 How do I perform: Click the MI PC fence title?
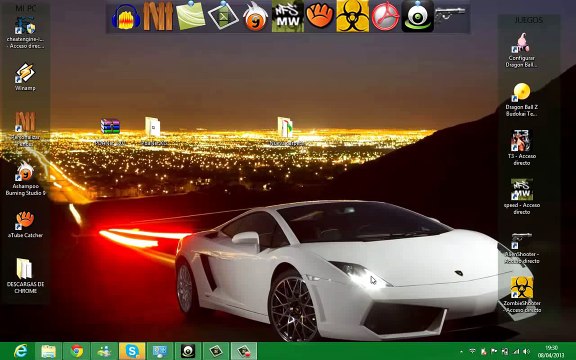(x=25, y=8)
